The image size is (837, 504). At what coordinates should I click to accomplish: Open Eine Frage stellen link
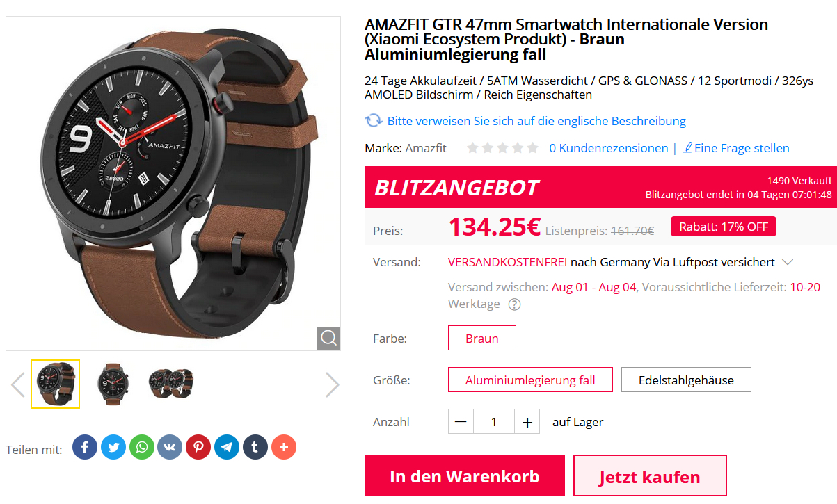tap(736, 148)
